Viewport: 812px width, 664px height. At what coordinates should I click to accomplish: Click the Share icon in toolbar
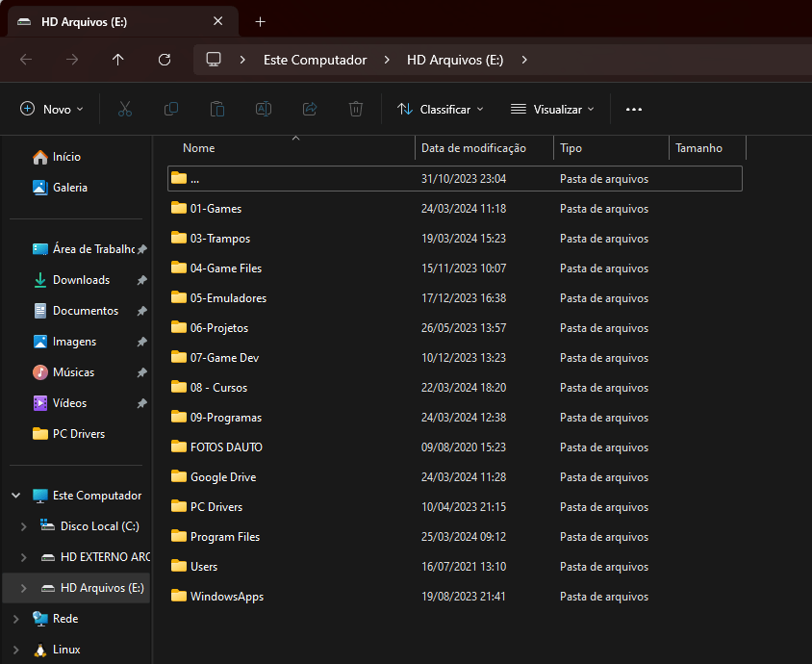point(310,110)
